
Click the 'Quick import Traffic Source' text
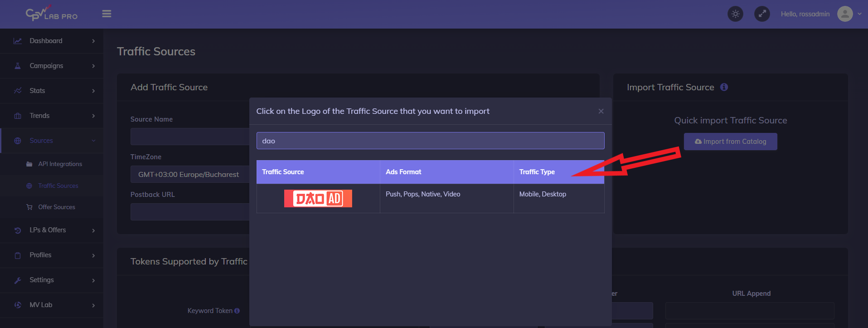point(731,120)
